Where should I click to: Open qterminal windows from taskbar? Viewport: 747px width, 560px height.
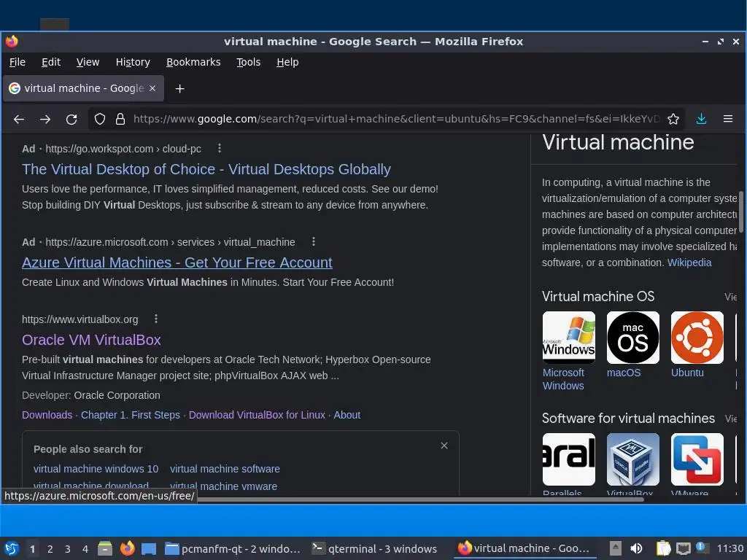tap(374, 548)
